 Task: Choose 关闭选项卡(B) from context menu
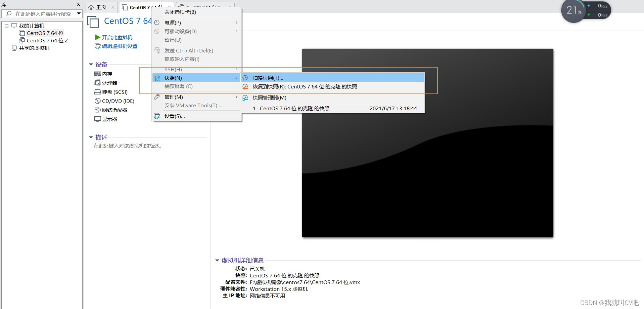[x=197, y=12]
